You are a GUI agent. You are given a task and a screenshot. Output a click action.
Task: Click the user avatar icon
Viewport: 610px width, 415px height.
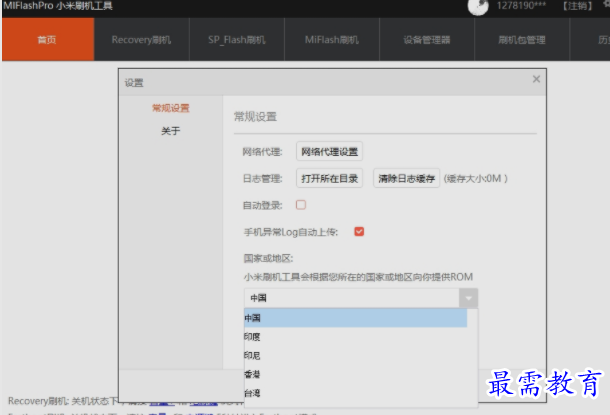point(478,6)
